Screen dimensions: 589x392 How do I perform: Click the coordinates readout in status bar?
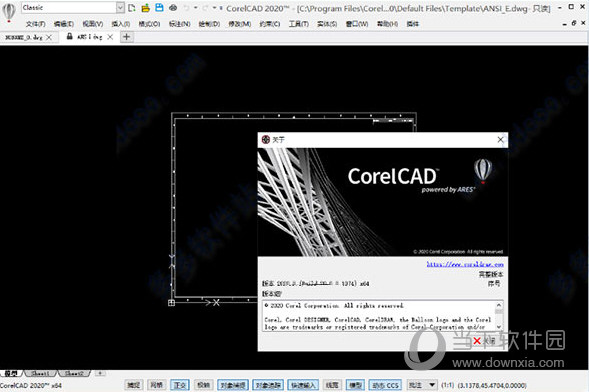click(x=492, y=385)
